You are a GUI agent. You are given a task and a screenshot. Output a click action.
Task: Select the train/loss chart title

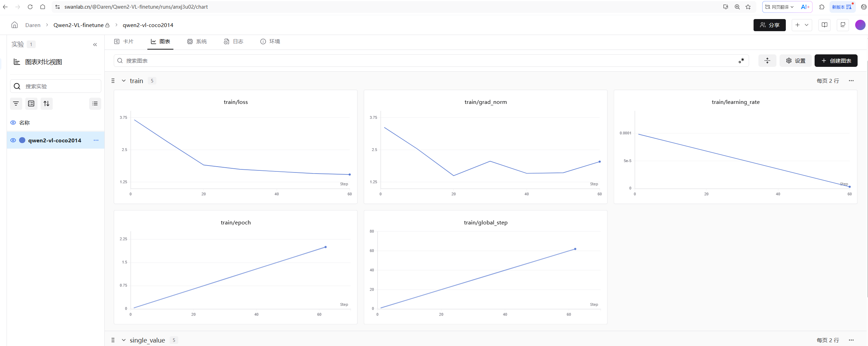pos(236,102)
